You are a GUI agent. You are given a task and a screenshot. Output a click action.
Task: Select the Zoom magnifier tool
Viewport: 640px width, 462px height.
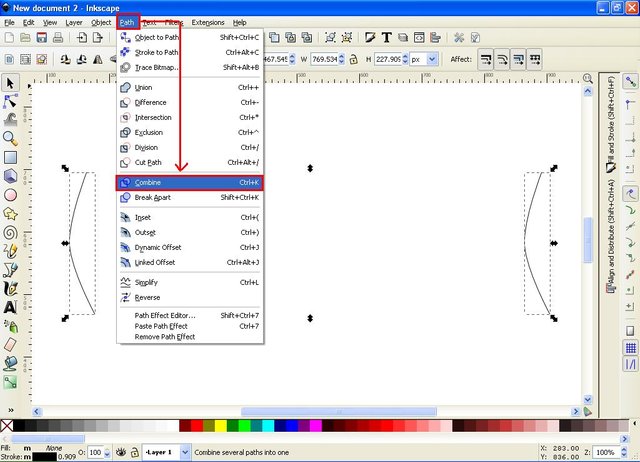[x=10, y=138]
